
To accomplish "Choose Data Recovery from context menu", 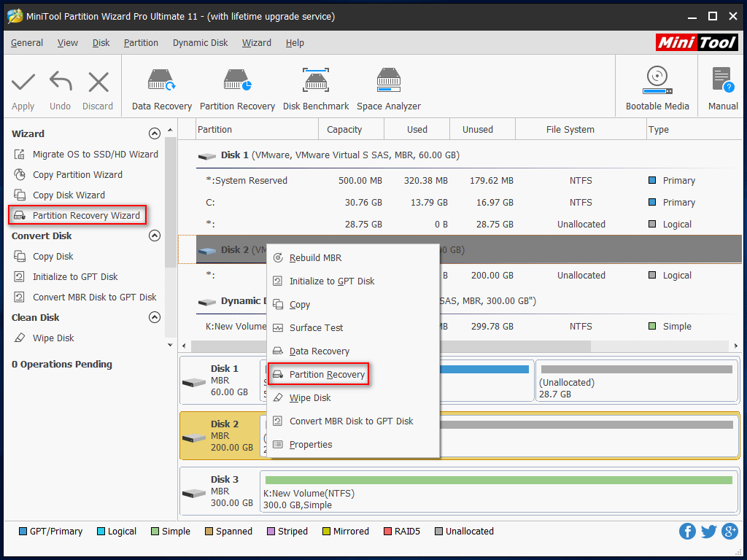I will pyautogui.click(x=352, y=351).
